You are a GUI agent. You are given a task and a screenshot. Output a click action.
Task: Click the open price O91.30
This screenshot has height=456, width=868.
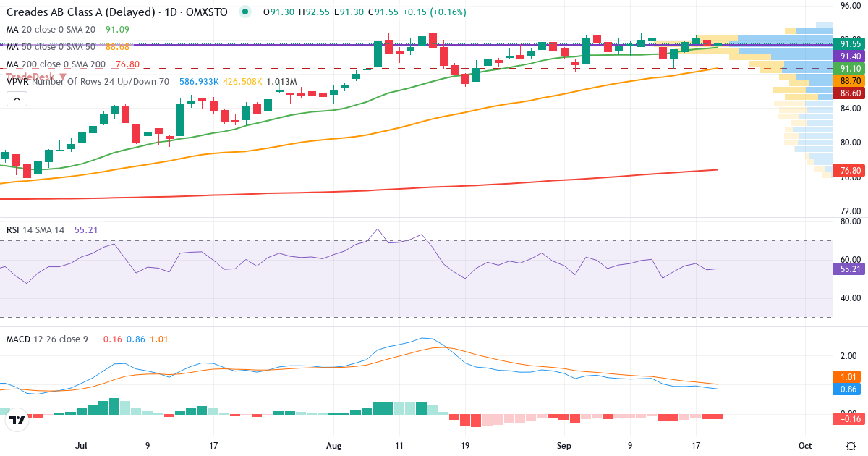click(x=278, y=12)
